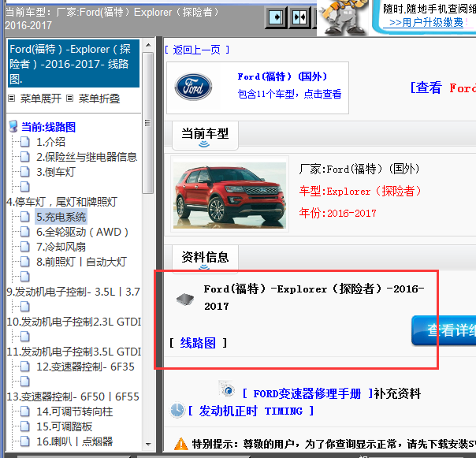
Task: Select the 当前车型 tab
Action: (x=205, y=135)
